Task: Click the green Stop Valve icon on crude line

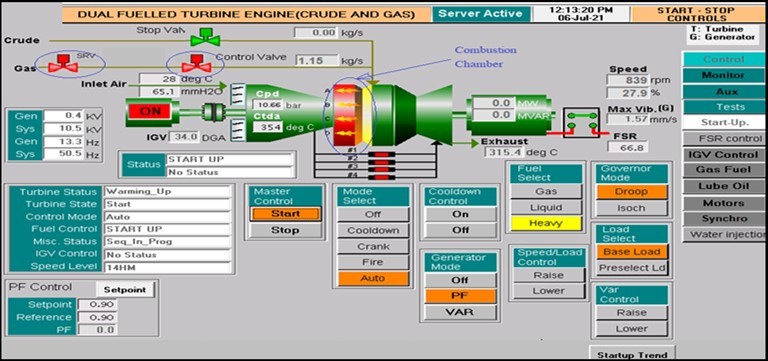Action: 206,38
